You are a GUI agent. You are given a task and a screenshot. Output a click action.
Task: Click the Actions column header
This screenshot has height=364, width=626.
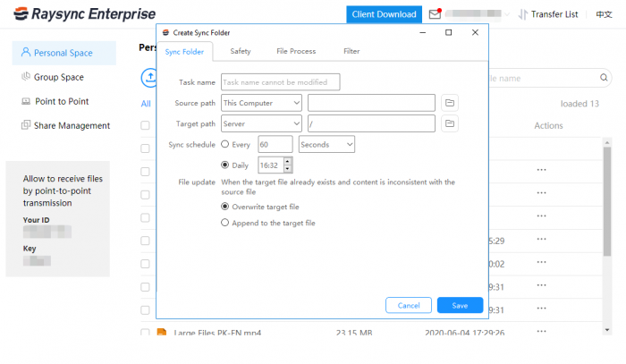[x=548, y=126]
